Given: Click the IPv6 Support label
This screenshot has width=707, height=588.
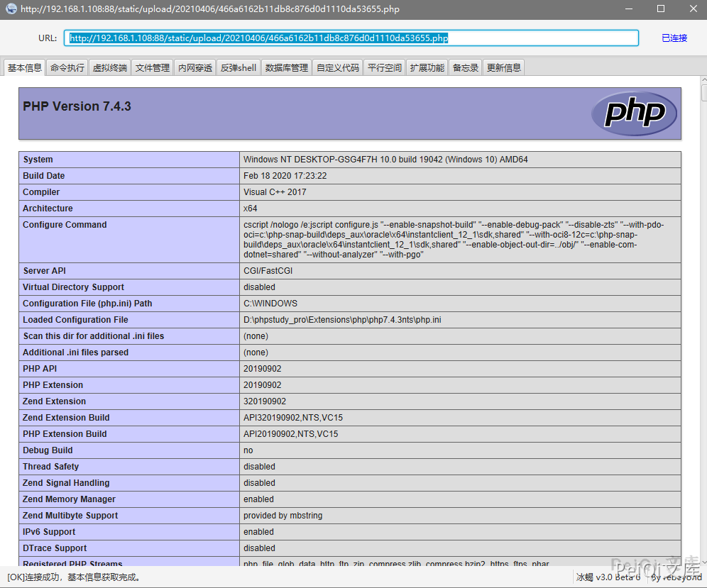Looking at the screenshot, I should (49, 532).
